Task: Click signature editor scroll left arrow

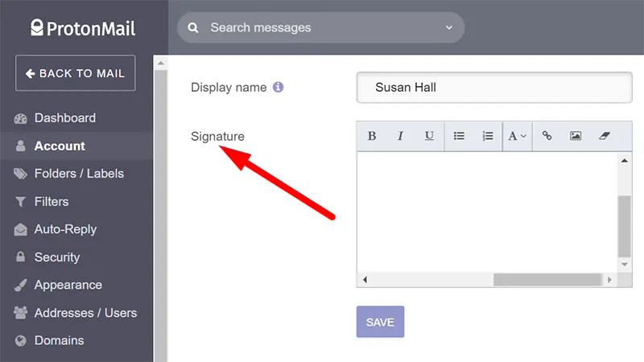Action: 365,280
